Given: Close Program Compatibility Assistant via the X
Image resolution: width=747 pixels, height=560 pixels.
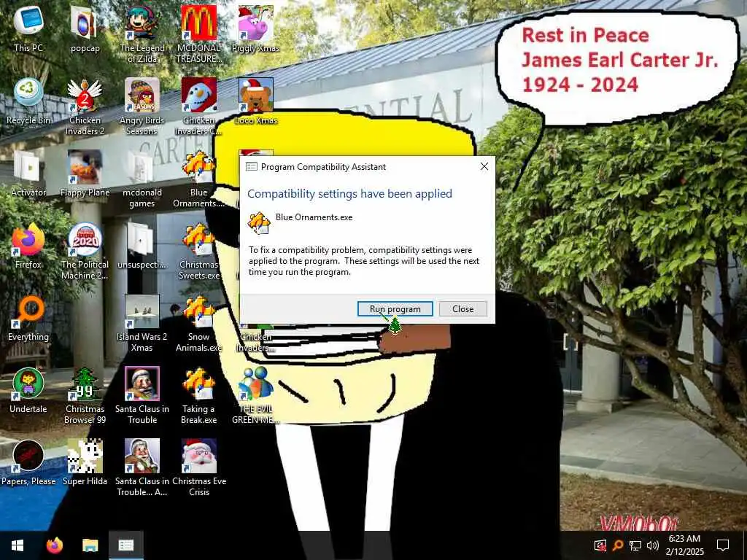Looking at the screenshot, I should pos(484,166).
